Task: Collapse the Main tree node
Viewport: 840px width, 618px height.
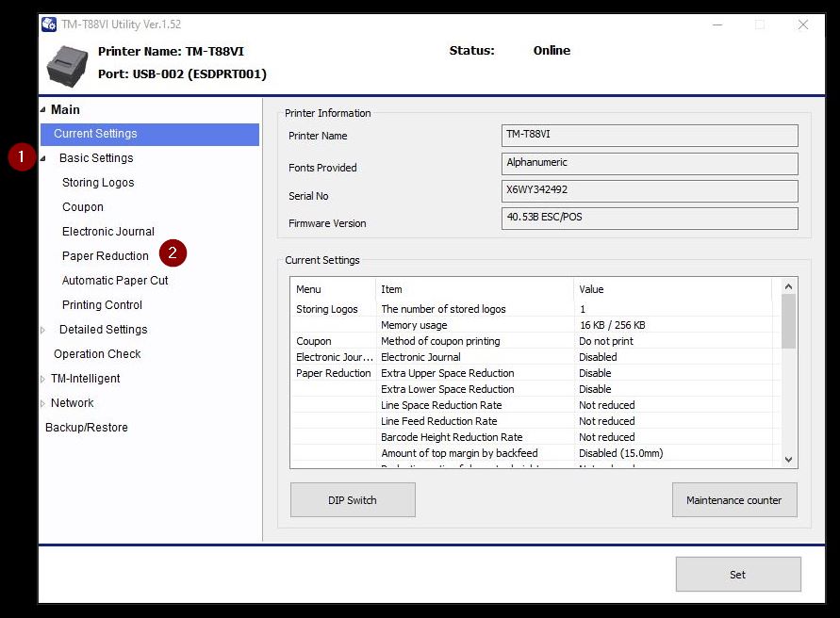Action: 42,110
